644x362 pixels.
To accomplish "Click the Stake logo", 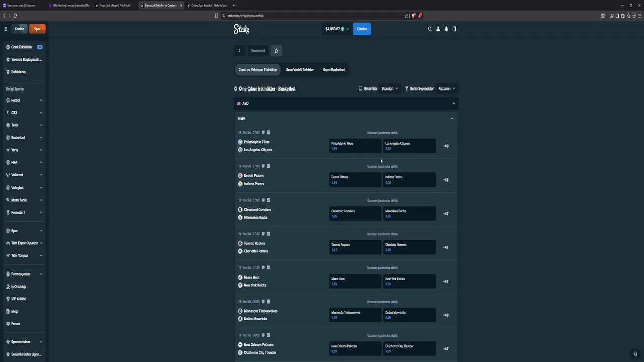I will pos(242,29).
